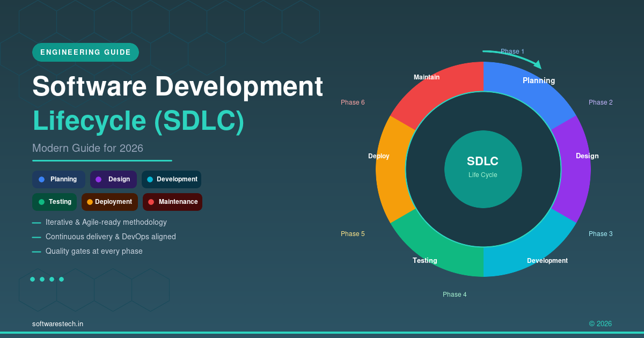This screenshot has height=338, width=644.
Task: Click the 'Lifecycle (SDLC)' heading
Action: click(138, 121)
